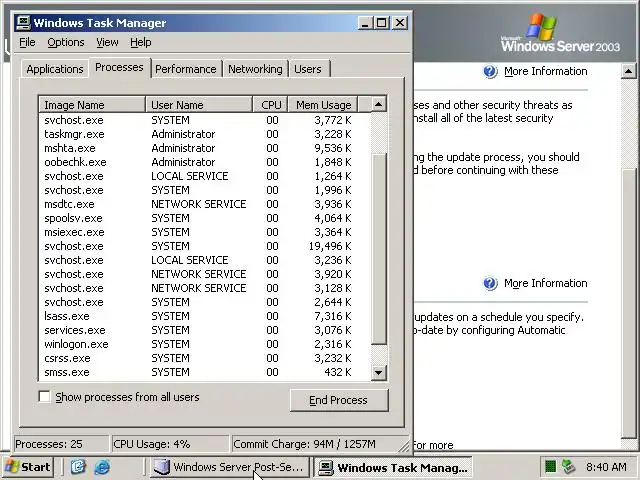Click the CPU Usage: 4% status panel
Screen dimensions: 640x480
click(170, 444)
